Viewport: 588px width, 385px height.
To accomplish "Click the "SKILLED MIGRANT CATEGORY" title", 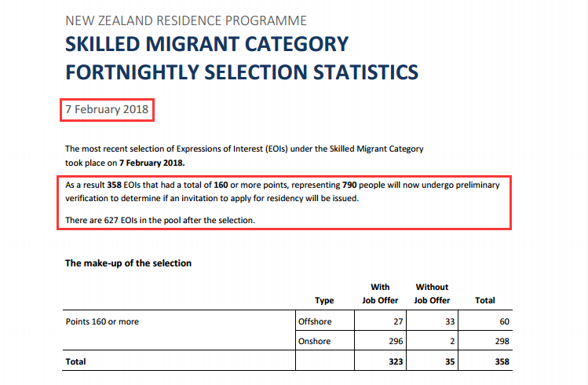I will (206, 43).
